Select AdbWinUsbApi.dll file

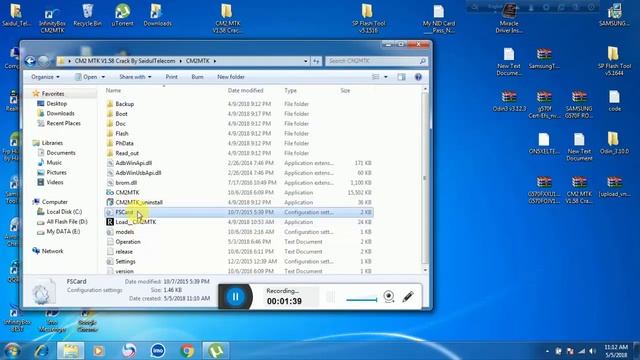138,173
